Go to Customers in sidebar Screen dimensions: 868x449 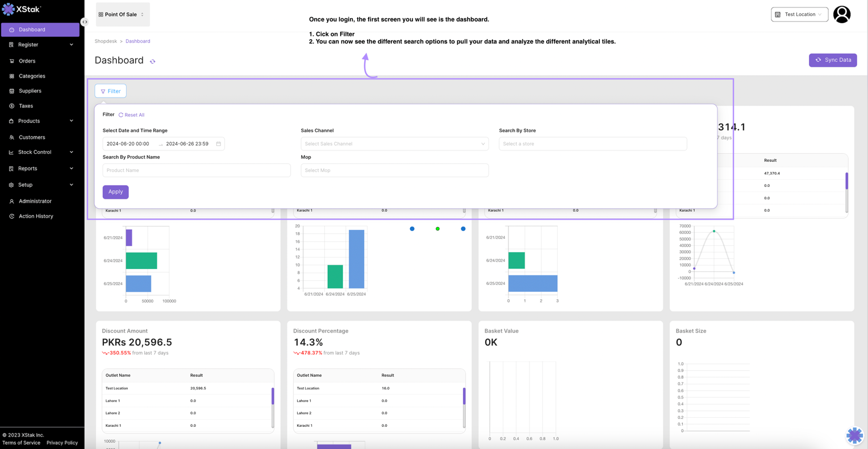(32, 137)
